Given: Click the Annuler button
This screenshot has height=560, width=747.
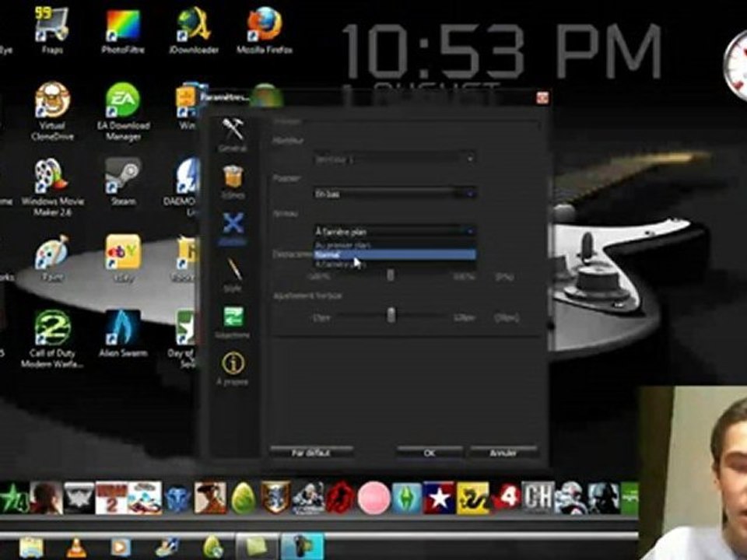Looking at the screenshot, I should tap(503, 452).
